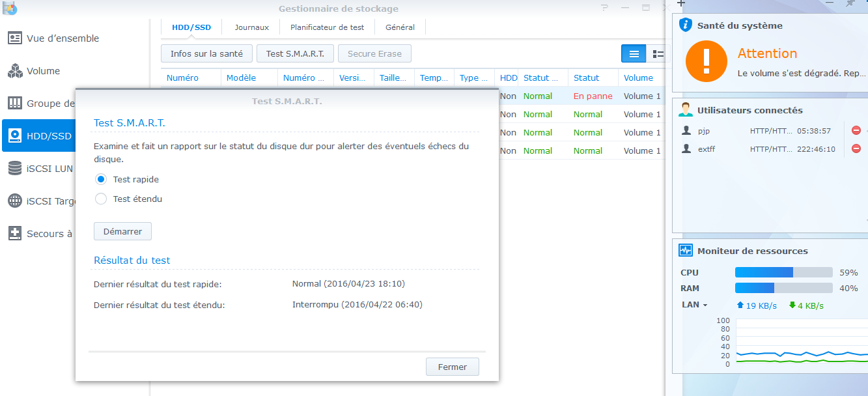This screenshot has height=396, width=868.
Task: Click the Gestionnaire de stockage app icon
Action: [10, 8]
